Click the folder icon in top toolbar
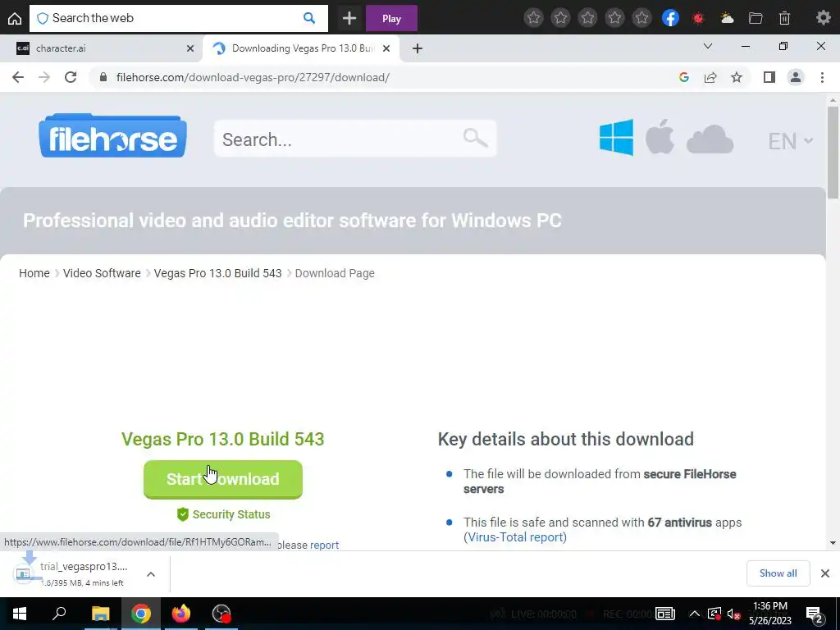 coord(756,18)
